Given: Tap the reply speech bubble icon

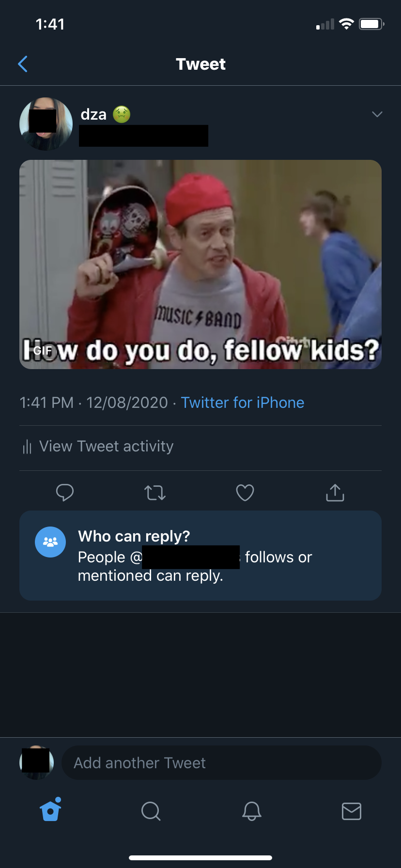Looking at the screenshot, I should [x=65, y=493].
